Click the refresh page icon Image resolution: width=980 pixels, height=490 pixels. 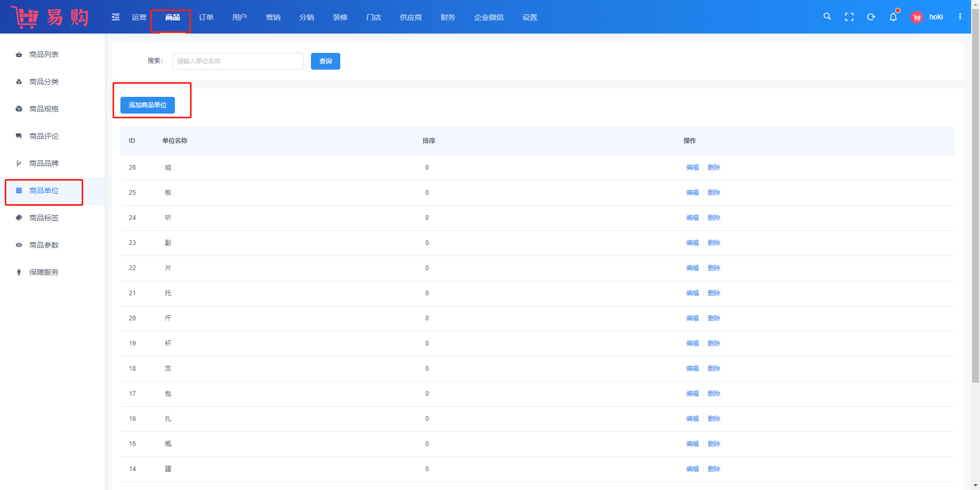pos(871,17)
